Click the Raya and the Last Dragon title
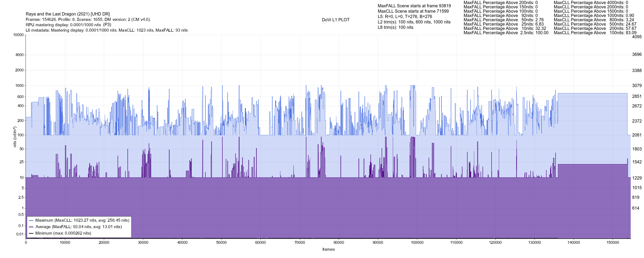The image size is (644, 258). coord(67,14)
